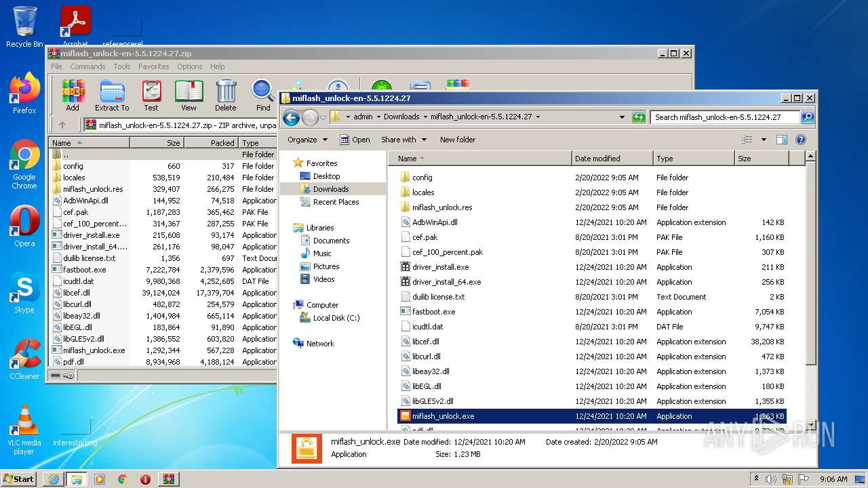Open Firefox desktop shortcut

(x=24, y=93)
